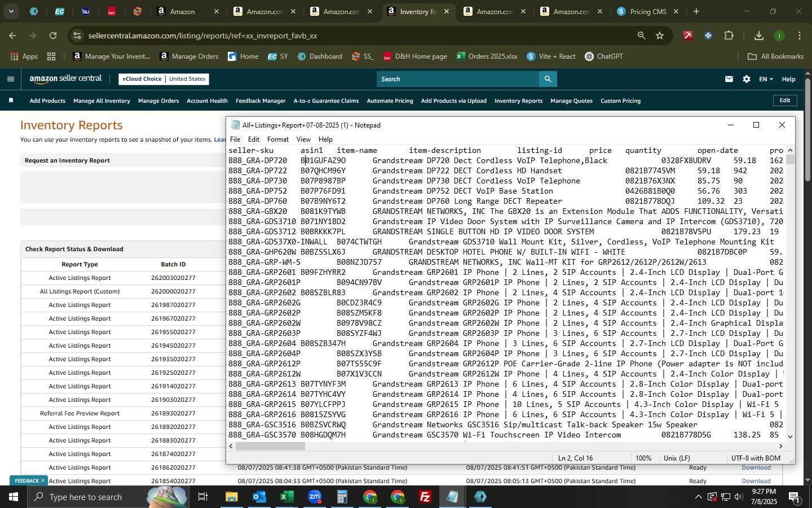This screenshot has height=508, width=812.
Task: Click the Seller Central search input field
Action: pyautogui.click(x=457, y=79)
